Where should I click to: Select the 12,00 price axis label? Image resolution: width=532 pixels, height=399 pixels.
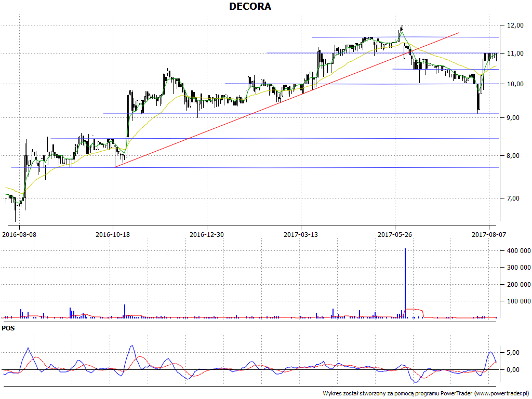515,25
